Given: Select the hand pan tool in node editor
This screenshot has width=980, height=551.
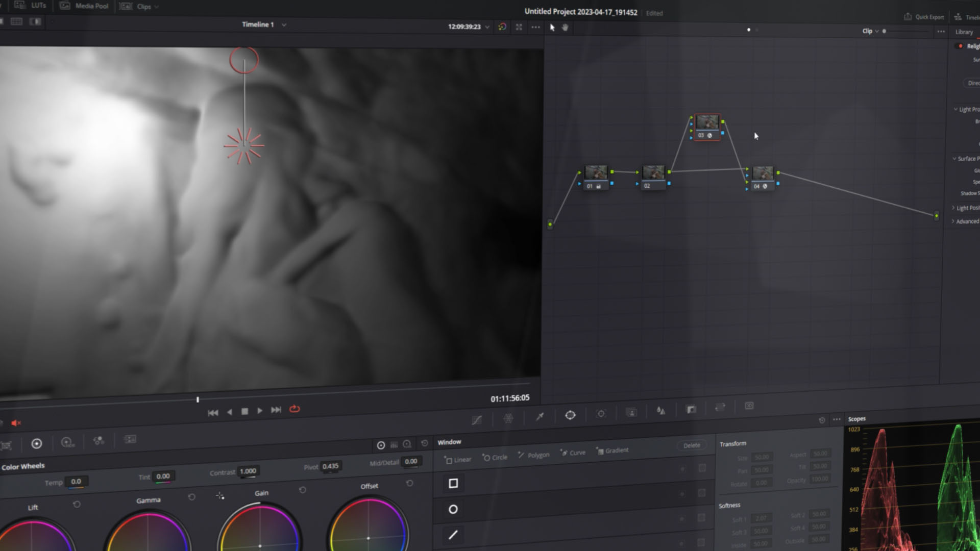Looking at the screenshot, I should coord(565,28).
